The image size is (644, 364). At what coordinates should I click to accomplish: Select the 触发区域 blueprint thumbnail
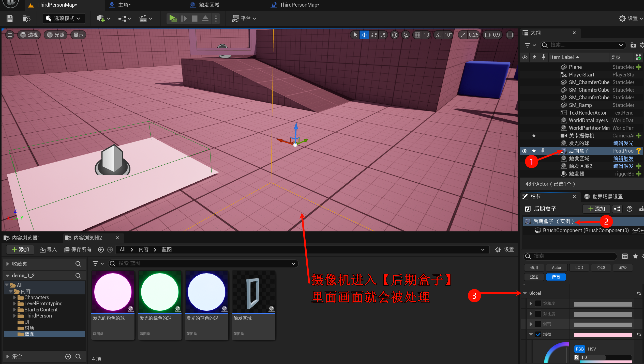pyautogui.click(x=253, y=293)
